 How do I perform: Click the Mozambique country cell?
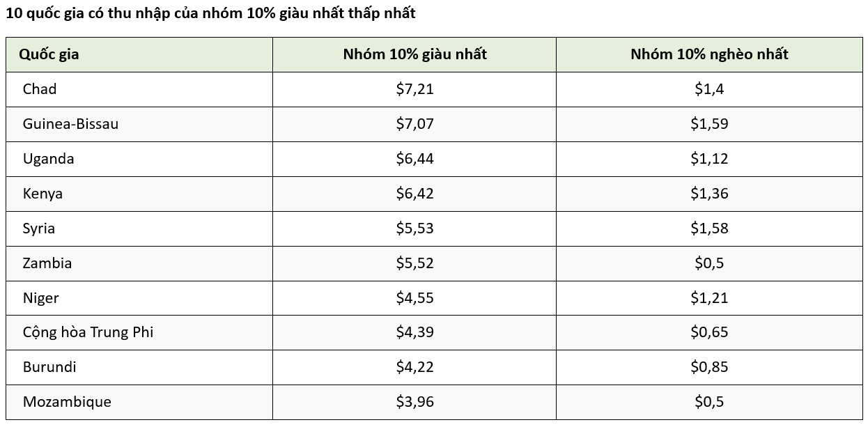tap(67, 402)
